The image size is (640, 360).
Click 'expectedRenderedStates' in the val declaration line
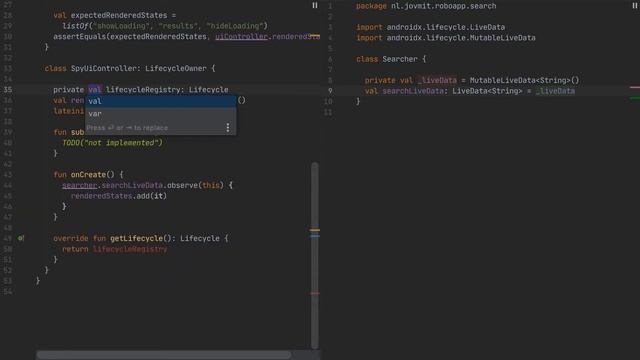point(119,16)
